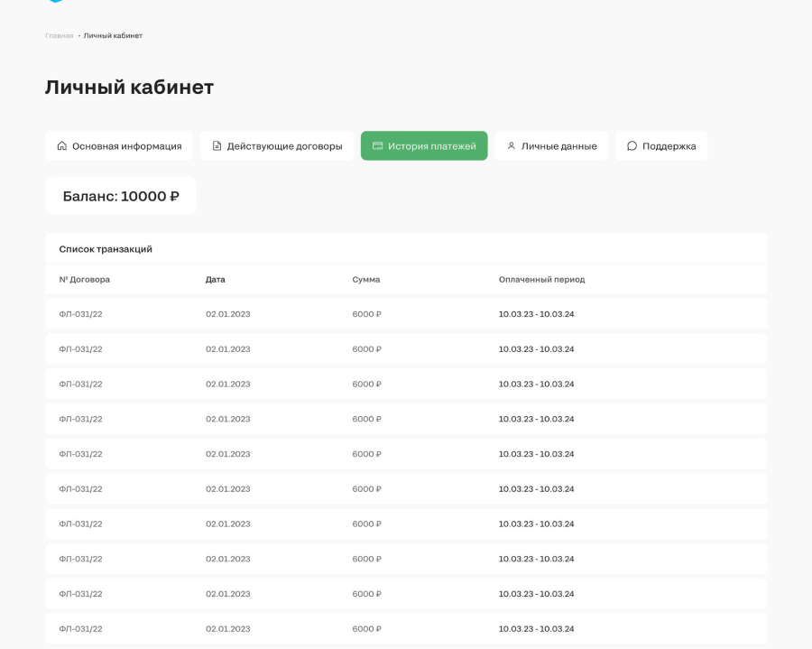Click the Оплаченный период column header
This screenshot has height=649, width=812.
541,279
